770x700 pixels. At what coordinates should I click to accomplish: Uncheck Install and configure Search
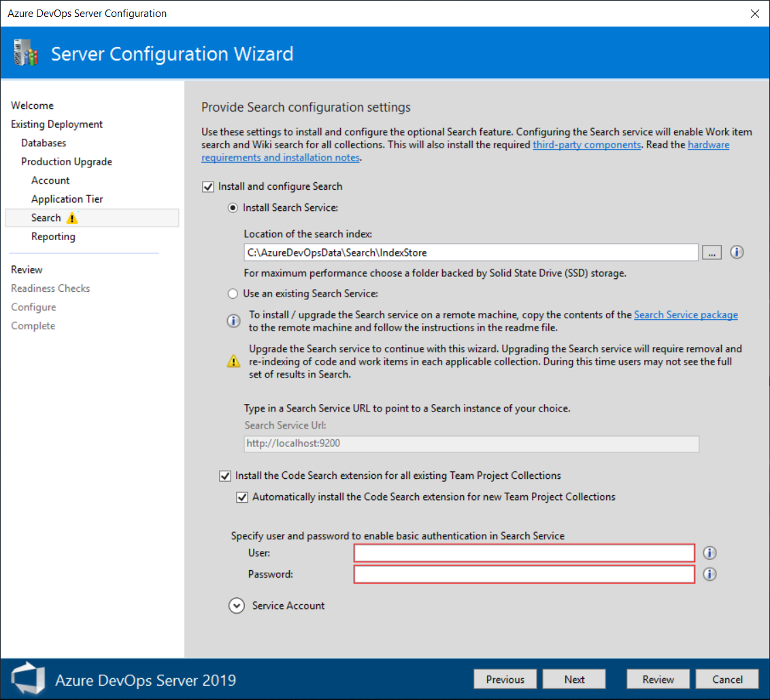coord(208,186)
